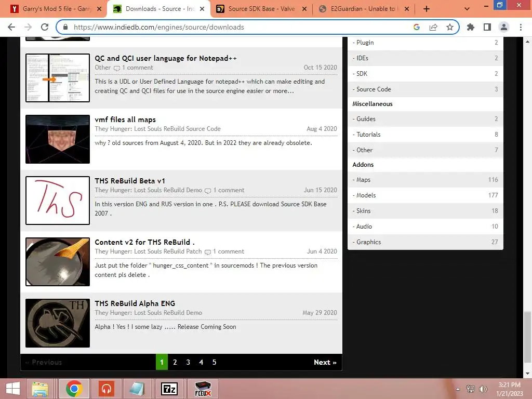
Task: Close the E2Guardian tab
Action: (407, 9)
